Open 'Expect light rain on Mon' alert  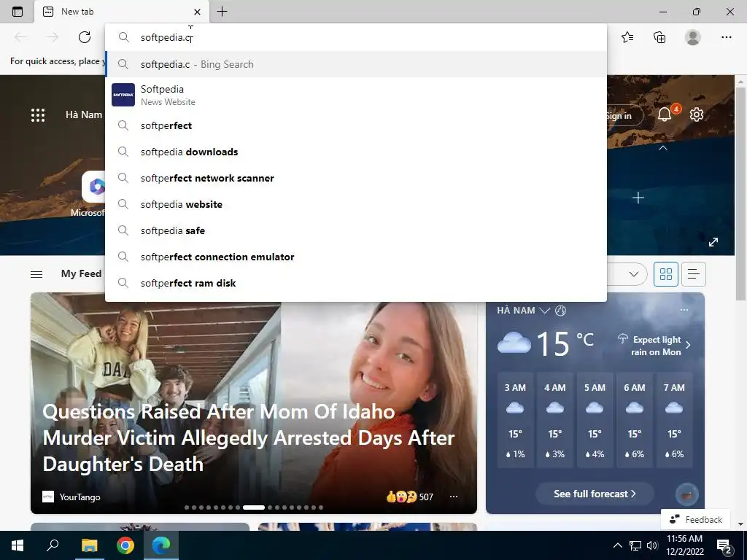point(654,345)
